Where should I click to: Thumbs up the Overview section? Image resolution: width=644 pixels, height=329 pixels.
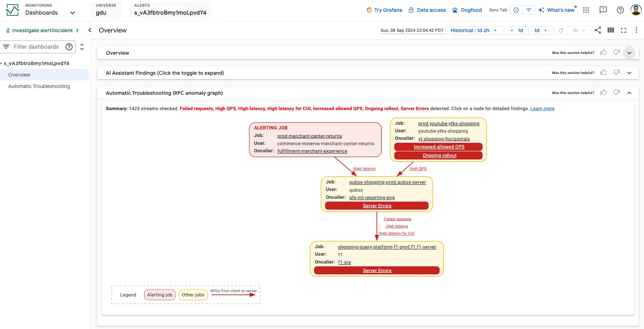pyautogui.click(x=604, y=53)
